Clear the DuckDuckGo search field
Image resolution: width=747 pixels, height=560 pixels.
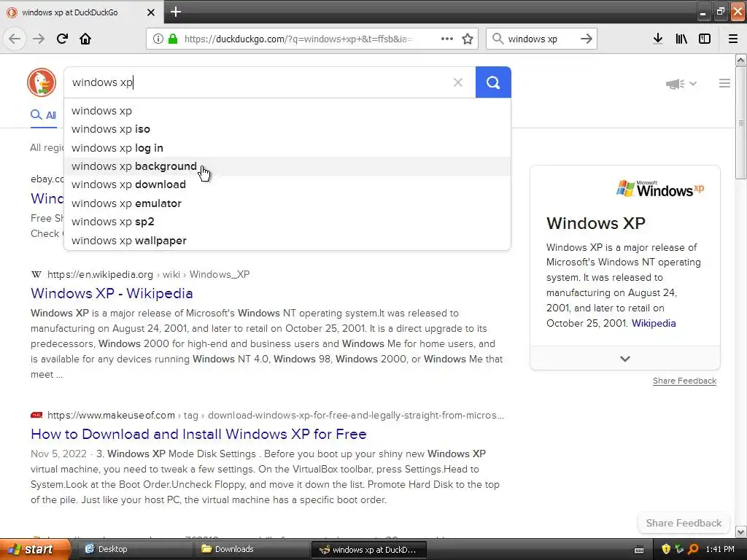tap(458, 82)
